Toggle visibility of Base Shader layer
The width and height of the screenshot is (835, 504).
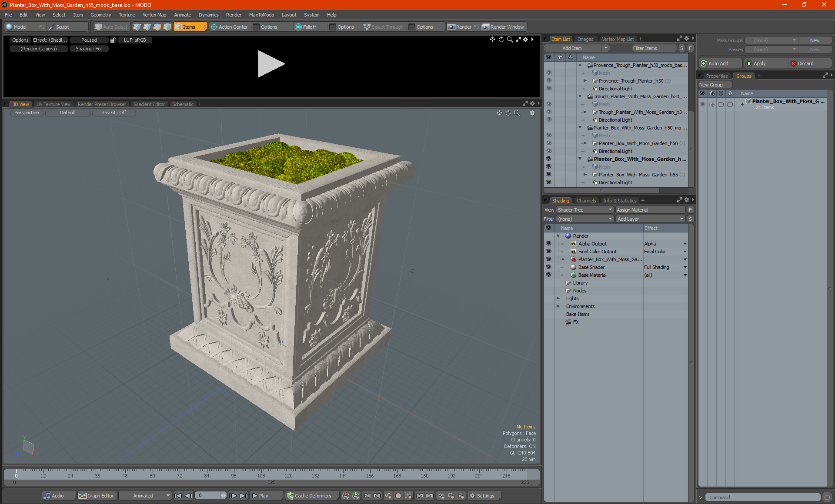tap(548, 267)
